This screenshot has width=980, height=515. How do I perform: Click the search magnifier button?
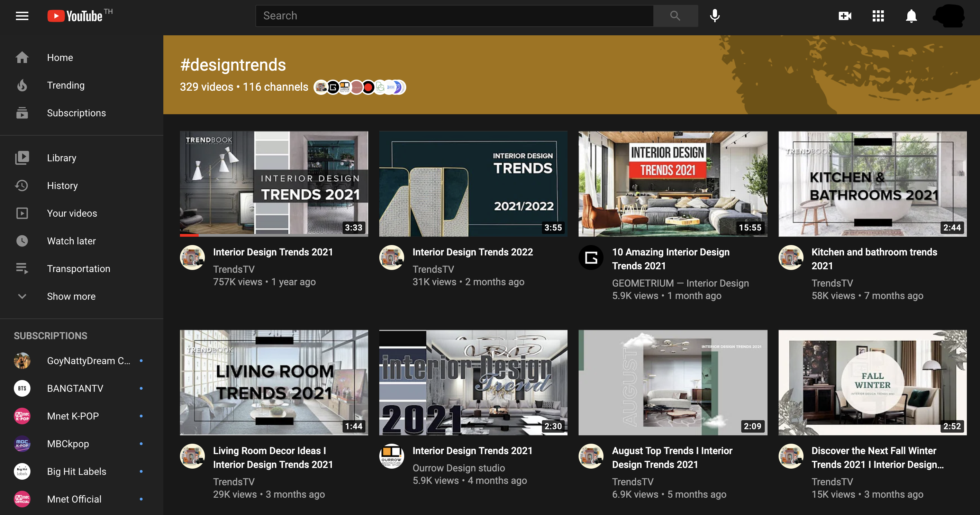click(x=675, y=16)
